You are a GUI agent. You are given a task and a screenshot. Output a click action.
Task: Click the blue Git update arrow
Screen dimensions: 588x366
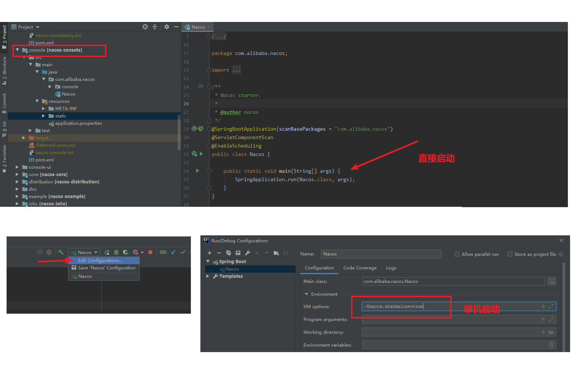tap(173, 252)
